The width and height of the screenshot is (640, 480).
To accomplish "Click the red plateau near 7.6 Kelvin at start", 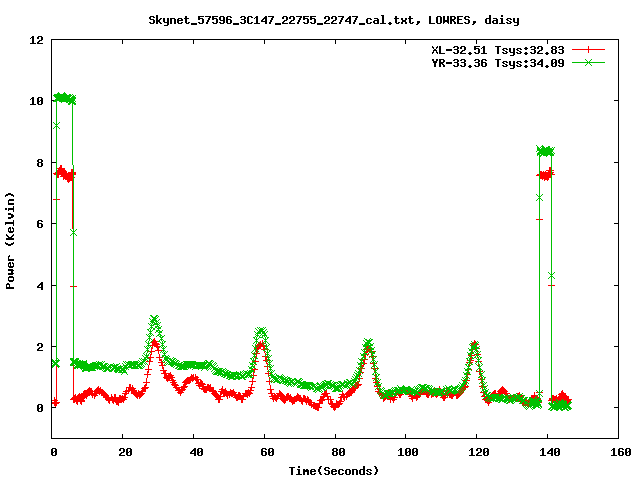I will coord(65,174).
